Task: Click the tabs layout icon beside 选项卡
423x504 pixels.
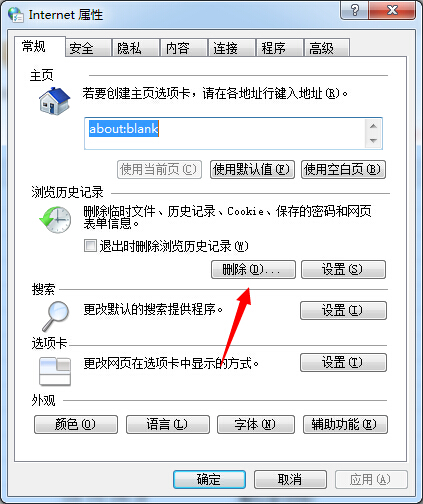Action: click(x=55, y=371)
